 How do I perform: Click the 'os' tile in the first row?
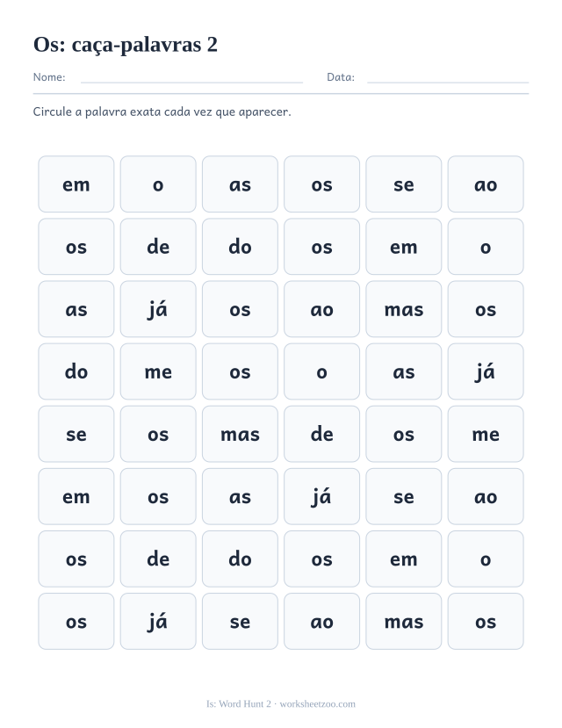pyautogui.click(x=321, y=184)
